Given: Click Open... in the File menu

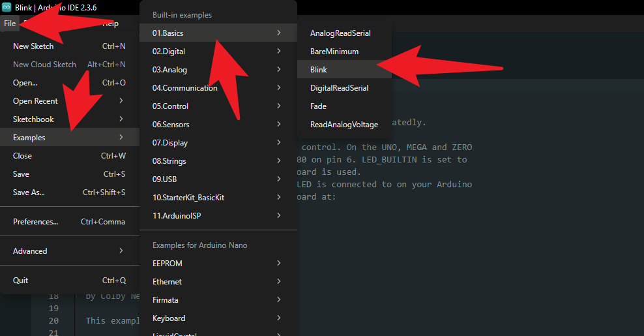Looking at the screenshot, I should [x=69, y=83].
